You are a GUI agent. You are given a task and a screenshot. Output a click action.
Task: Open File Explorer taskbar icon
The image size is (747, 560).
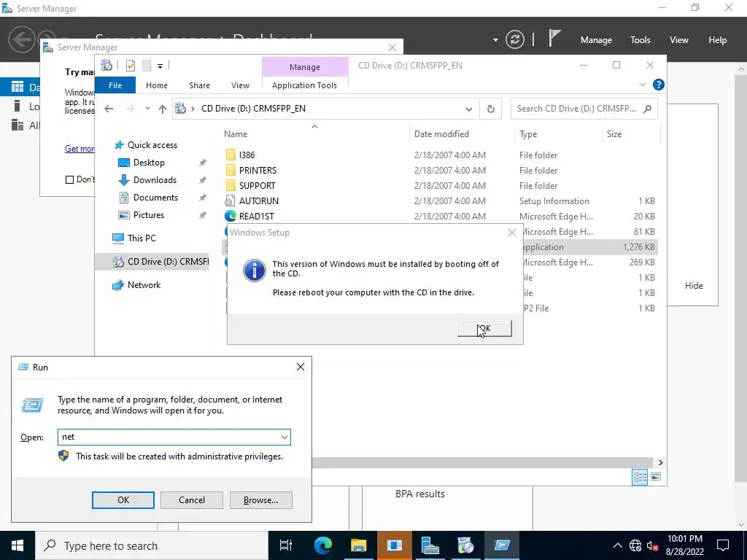(x=358, y=545)
